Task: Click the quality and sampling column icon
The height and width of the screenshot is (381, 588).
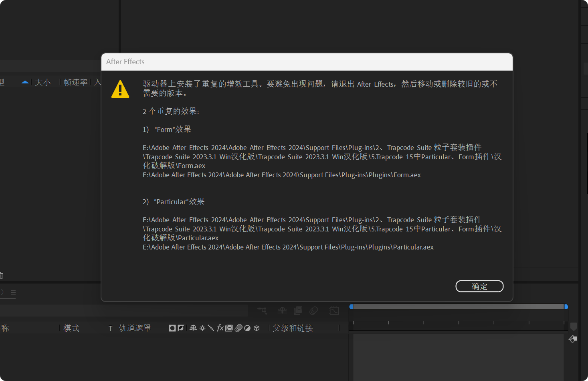Action: tap(211, 328)
